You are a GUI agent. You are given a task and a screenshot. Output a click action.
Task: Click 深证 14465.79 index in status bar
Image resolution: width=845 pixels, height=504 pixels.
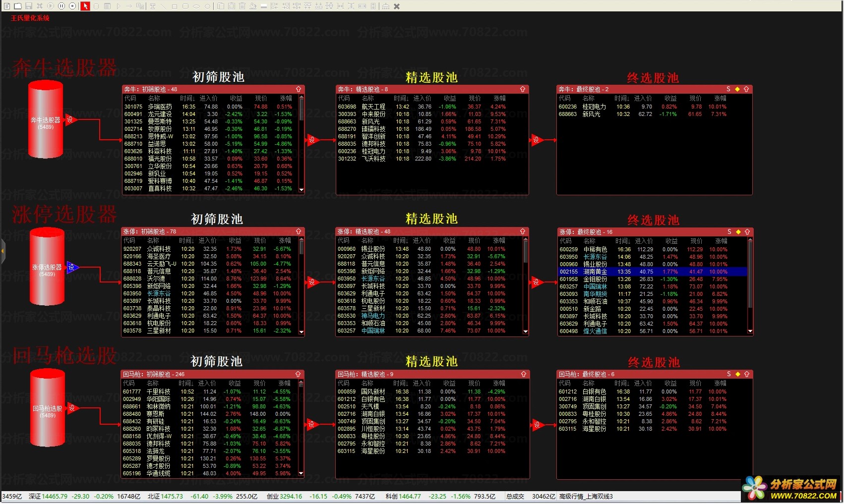tap(48, 496)
